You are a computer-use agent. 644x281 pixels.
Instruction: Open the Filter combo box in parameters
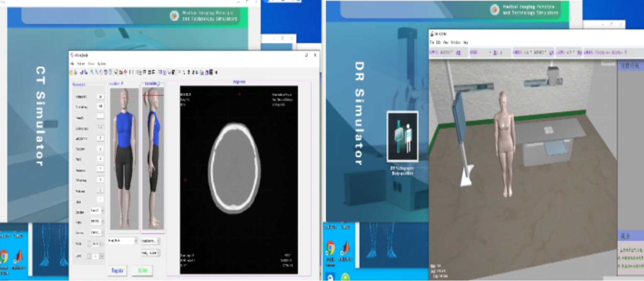click(x=102, y=222)
